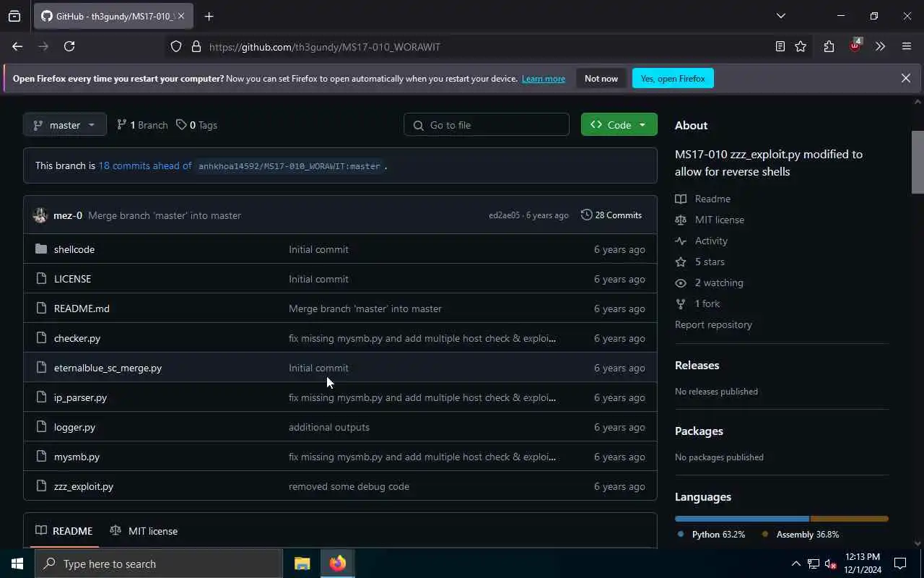Click Yes, open Firefox button
The width and height of the screenshot is (924, 578).
[x=673, y=78]
